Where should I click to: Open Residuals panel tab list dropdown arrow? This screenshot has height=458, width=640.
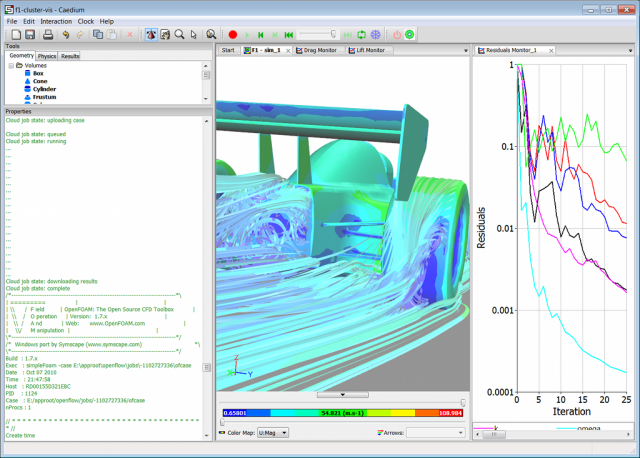pyautogui.click(x=630, y=51)
